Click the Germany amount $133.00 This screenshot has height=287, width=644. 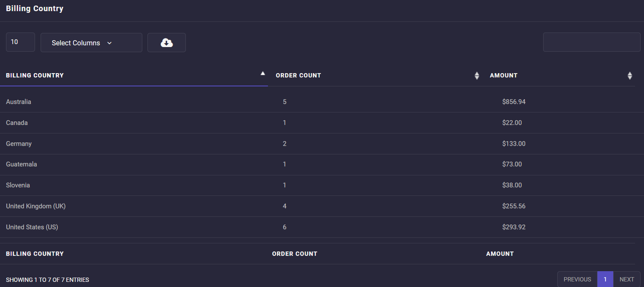coord(514,144)
